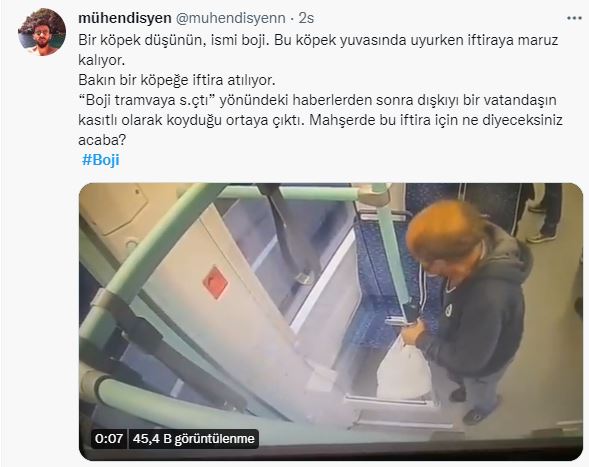Click the word 'kalıyor.' on the second line

coord(101,60)
